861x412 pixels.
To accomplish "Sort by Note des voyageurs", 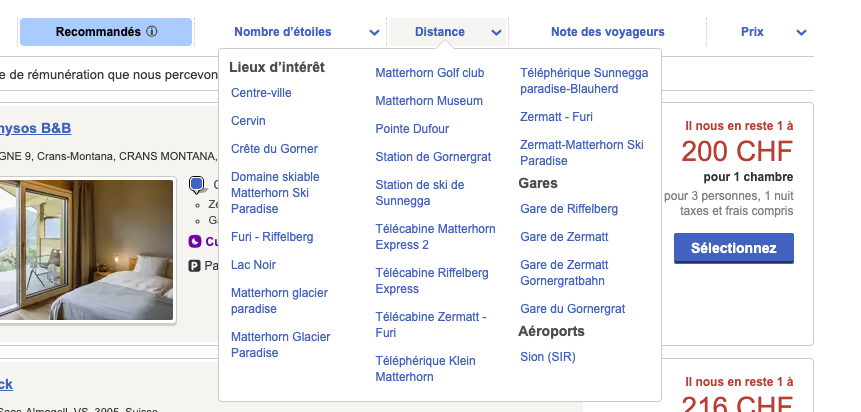I will pos(607,32).
